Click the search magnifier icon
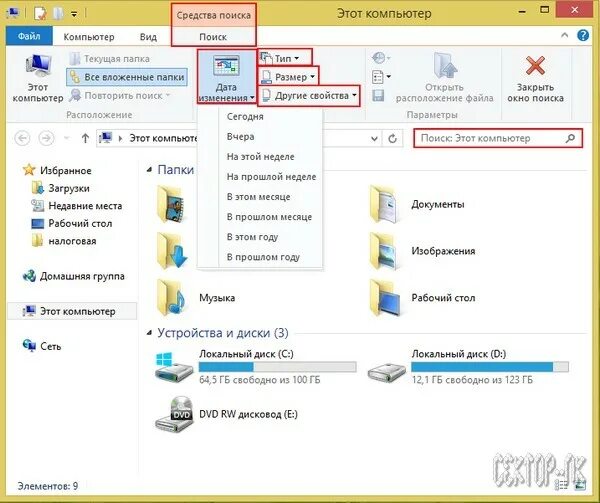600x503 pixels. (x=571, y=138)
